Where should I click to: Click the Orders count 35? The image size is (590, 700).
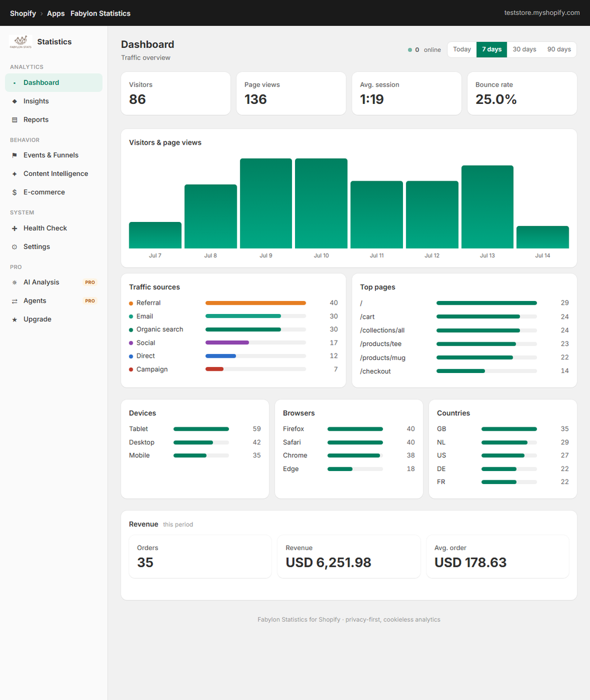[145, 562]
